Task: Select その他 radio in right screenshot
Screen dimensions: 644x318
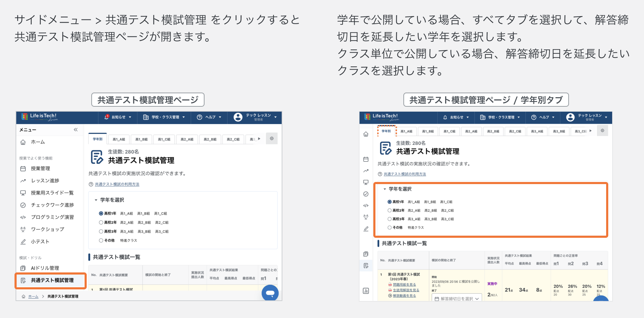Action: (390, 228)
